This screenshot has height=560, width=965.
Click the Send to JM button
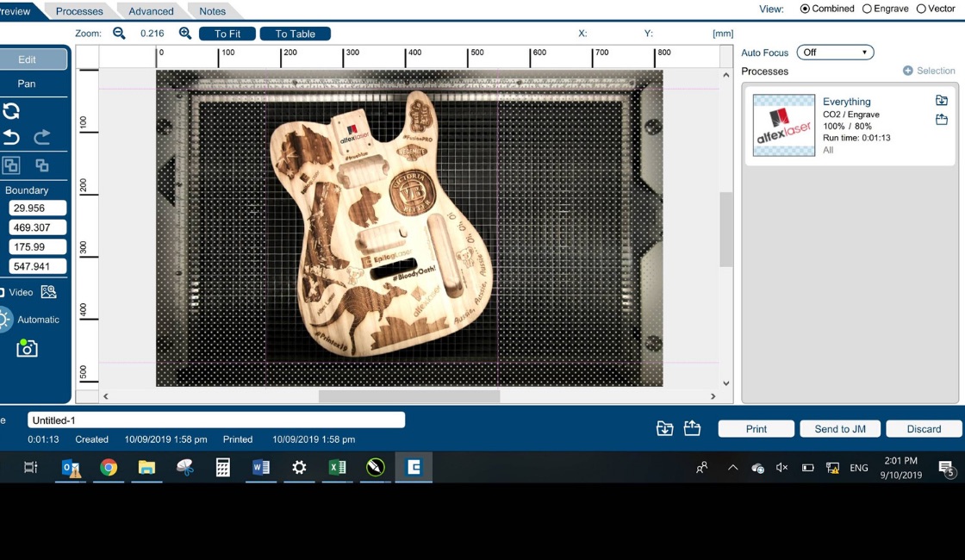pyautogui.click(x=840, y=429)
